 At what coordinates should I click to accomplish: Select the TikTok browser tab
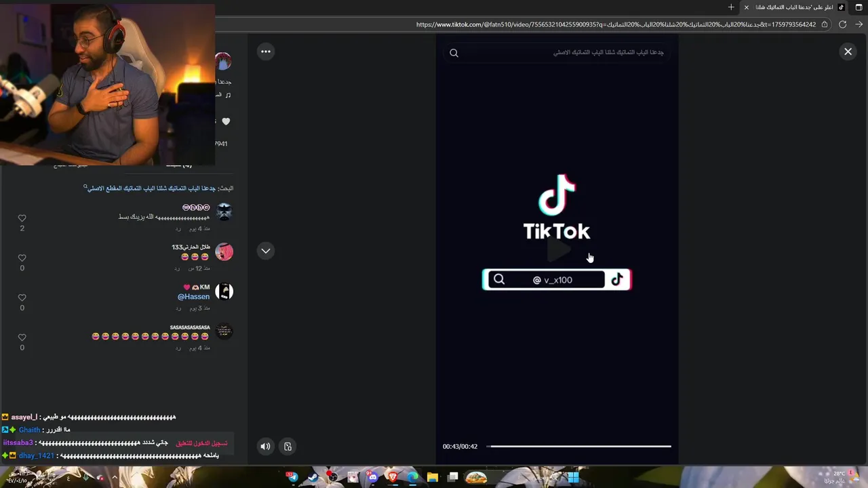pyautogui.click(x=795, y=7)
